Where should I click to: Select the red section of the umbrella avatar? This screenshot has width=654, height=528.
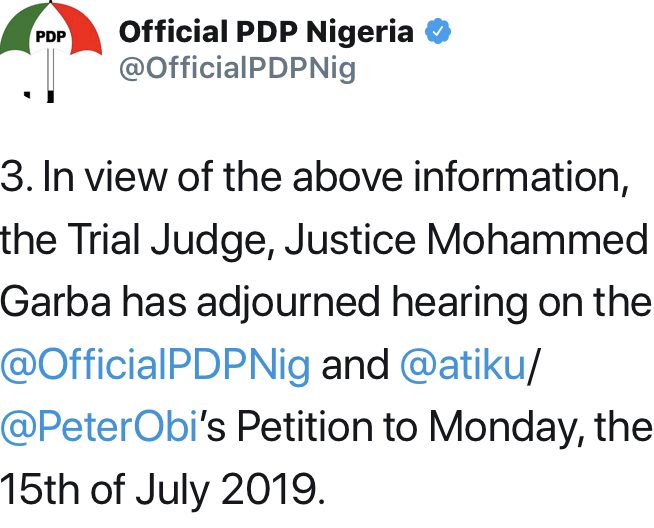pos(79,29)
